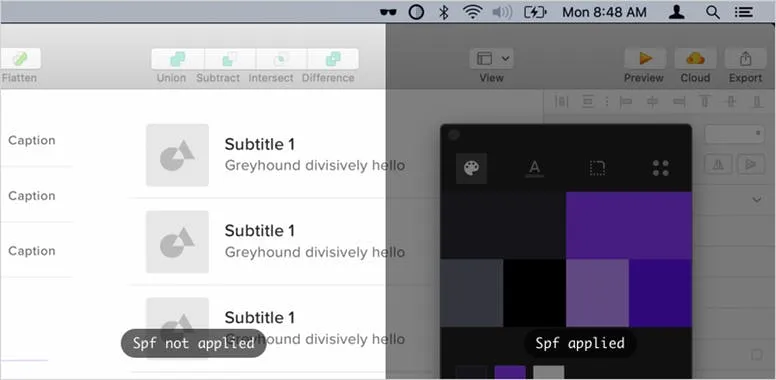Select the Subtract boolean operation
Viewport: 776px width, 380px height.
coord(230,59)
